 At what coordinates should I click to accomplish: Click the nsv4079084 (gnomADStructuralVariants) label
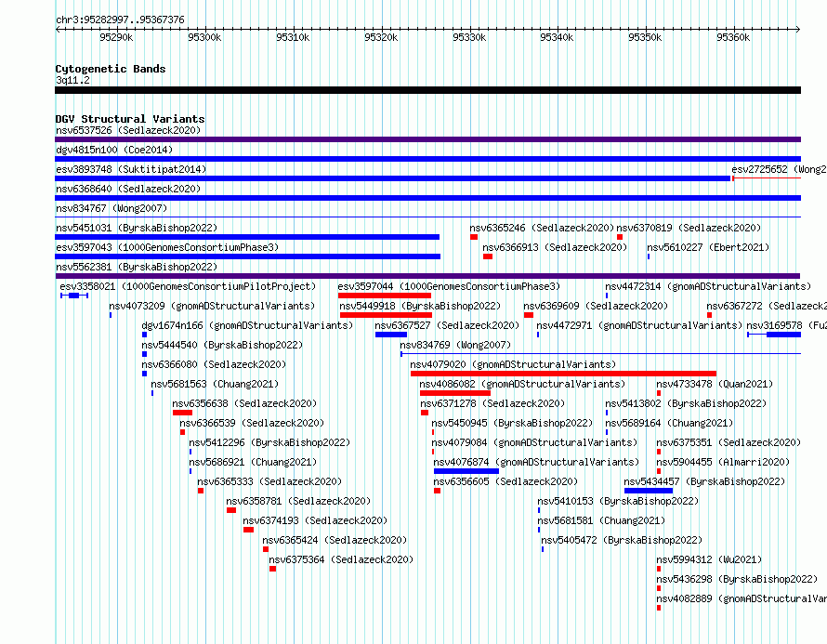point(534,442)
